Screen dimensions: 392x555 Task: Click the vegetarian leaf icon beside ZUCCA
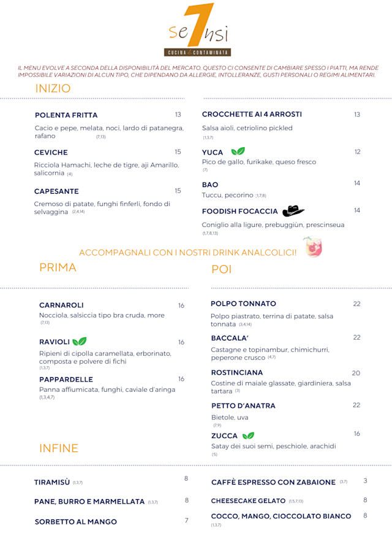(x=247, y=436)
